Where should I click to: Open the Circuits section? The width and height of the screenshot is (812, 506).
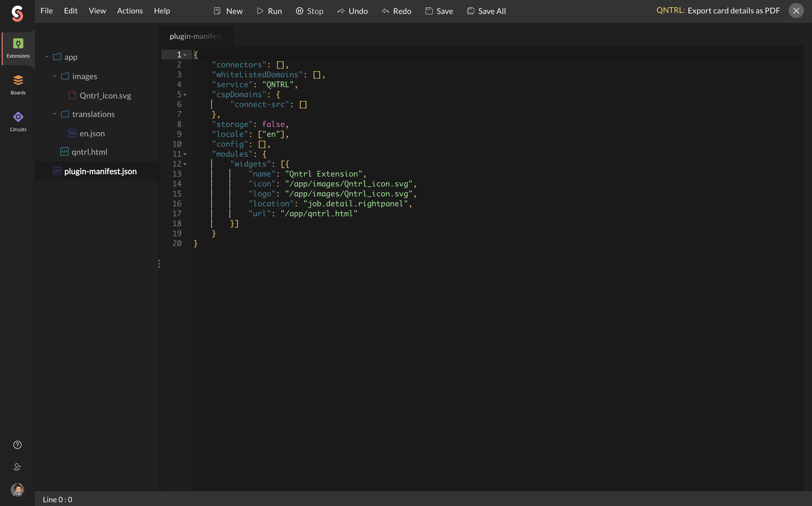pos(18,122)
